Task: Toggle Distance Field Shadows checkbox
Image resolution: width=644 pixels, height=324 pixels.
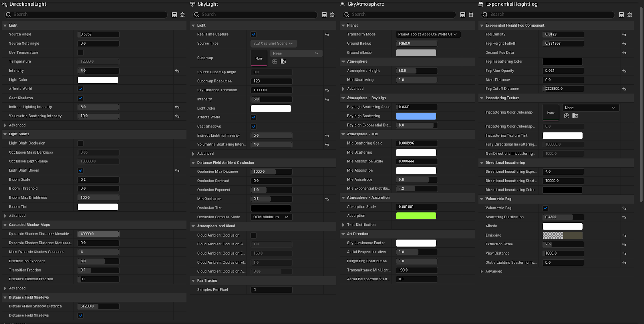Action: click(x=80, y=316)
